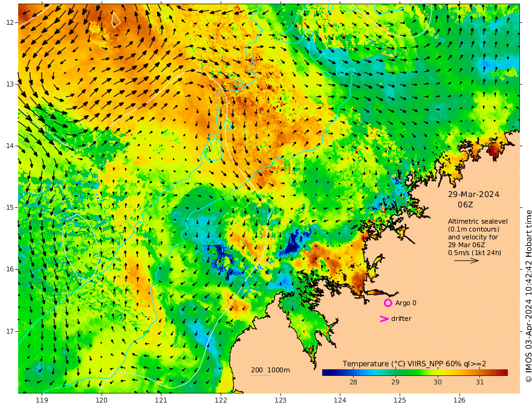Image resolution: width=532 pixels, height=411 pixels.
Task: Click the 06Z time label
Action: pos(465,204)
